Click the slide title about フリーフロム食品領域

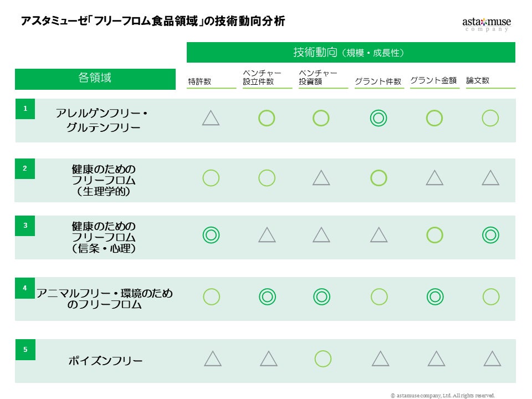[x=152, y=22]
